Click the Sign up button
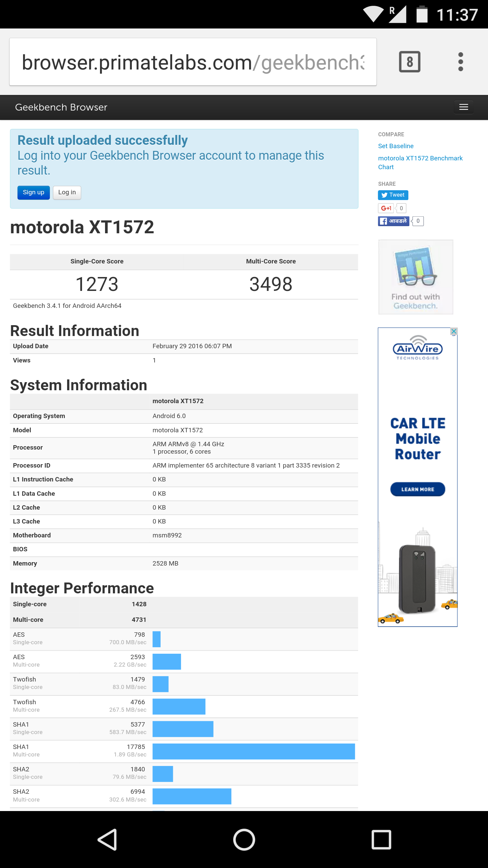488x868 pixels. pyautogui.click(x=34, y=193)
